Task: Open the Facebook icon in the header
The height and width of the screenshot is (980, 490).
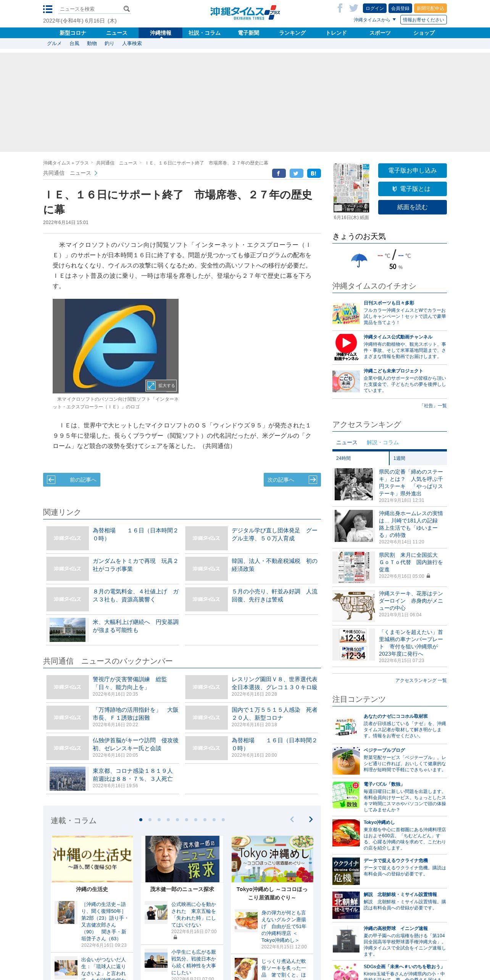Action: tap(340, 8)
